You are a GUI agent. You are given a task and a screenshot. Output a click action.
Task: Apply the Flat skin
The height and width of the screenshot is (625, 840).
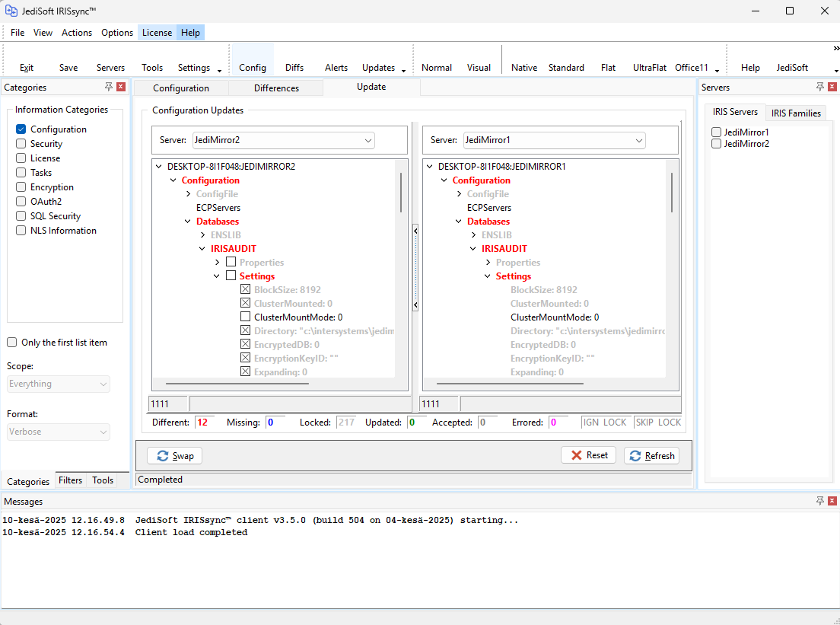coord(608,68)
